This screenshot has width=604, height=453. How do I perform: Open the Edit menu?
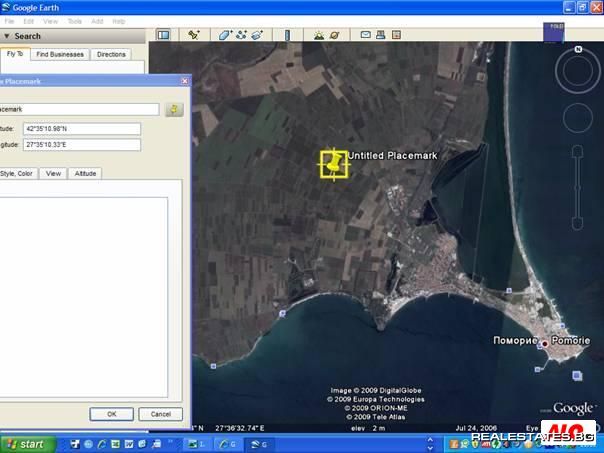29,21
